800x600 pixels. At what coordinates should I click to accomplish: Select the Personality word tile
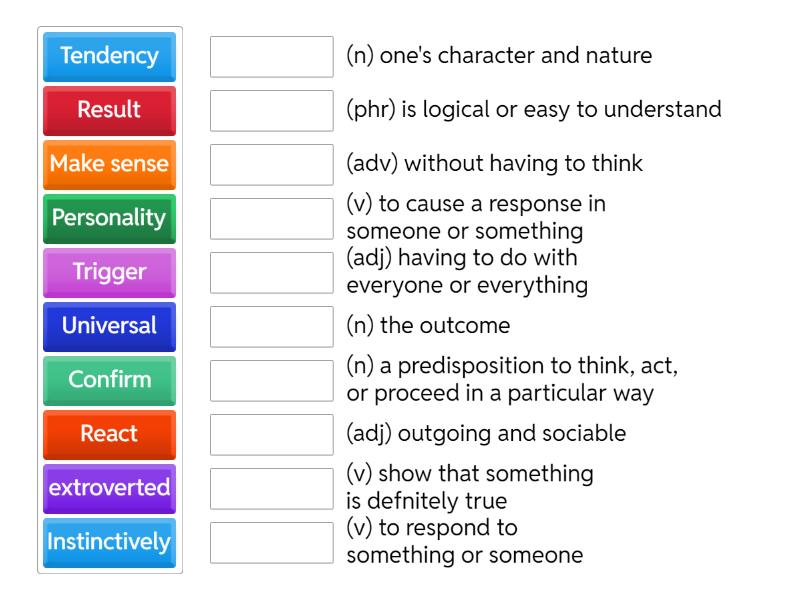pyautogui.click(x=108, y=219)
